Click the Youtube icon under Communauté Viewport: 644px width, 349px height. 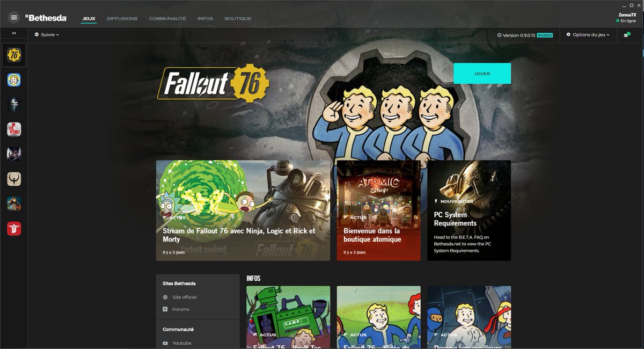coord(165,343)
